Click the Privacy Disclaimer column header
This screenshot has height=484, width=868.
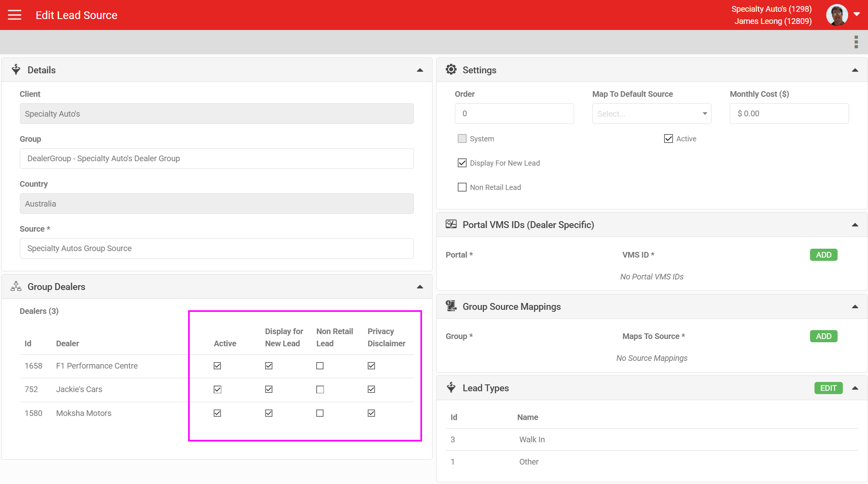tap(386, 337)
